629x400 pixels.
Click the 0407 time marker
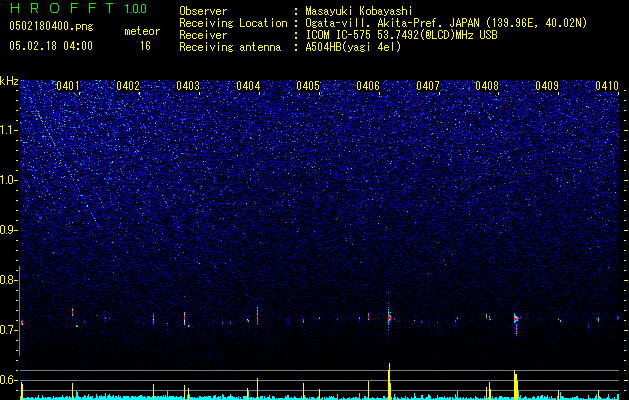428,86
